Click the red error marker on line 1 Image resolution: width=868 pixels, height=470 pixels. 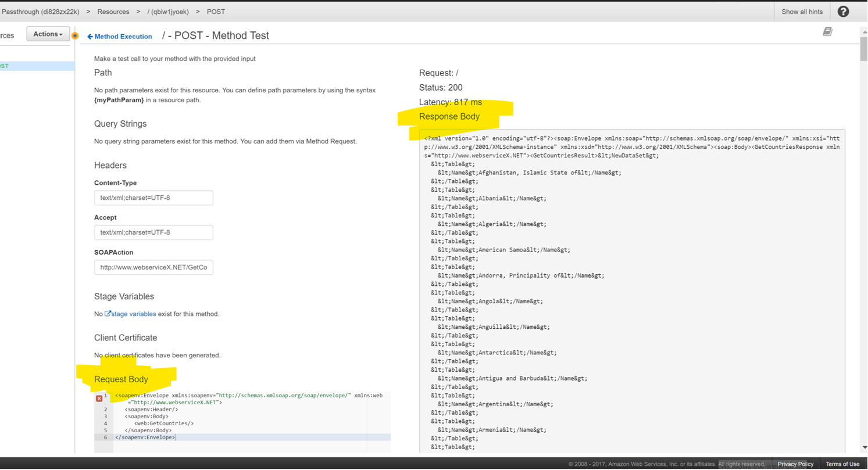click(x=99, y=398)
